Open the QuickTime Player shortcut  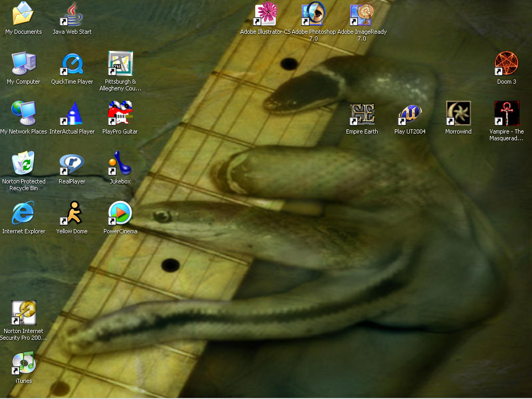(72, 63)
